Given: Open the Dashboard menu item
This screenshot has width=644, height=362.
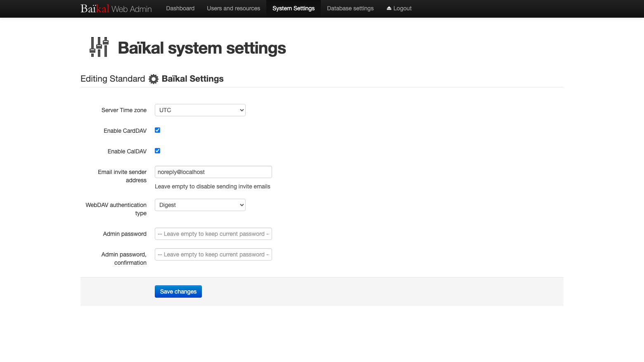Looking at the screenshot, I should pos(180,8).
